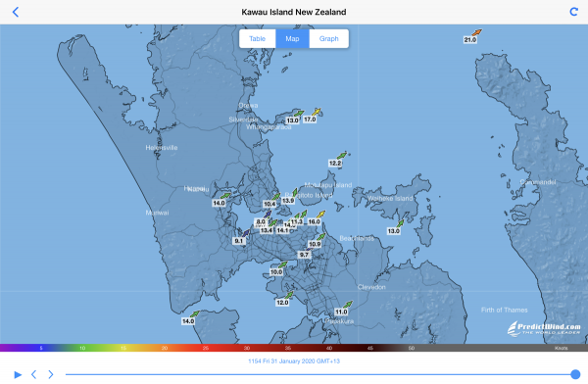Select the 9.1 knot blue wind arrow
This screenshot has height=384, width=588.
(246, 233)
